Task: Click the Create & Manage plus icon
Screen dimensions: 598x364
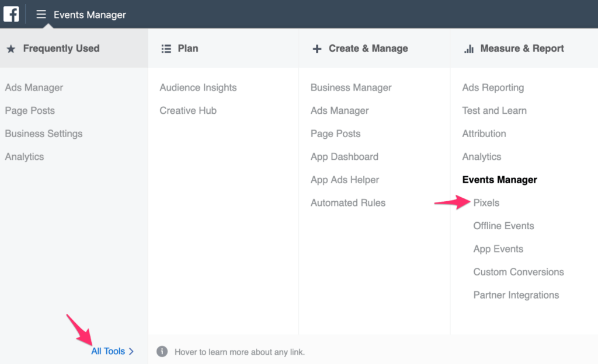Action: pos(317,49)
